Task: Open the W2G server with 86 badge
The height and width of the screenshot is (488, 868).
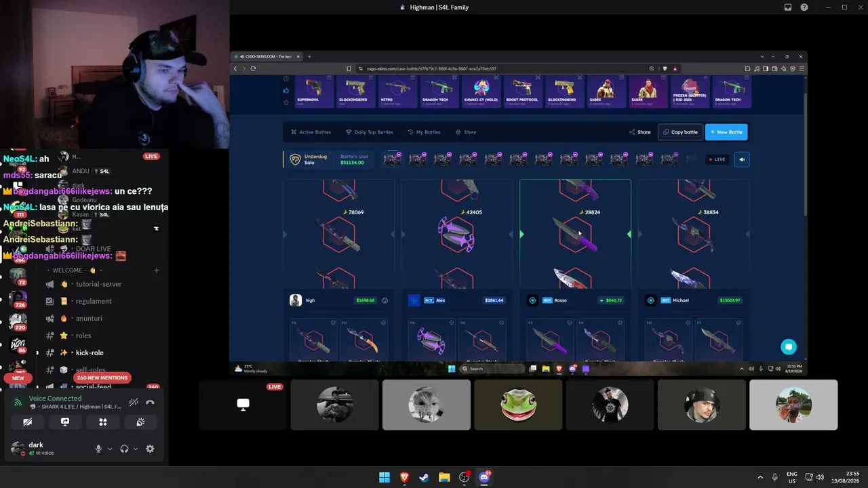Action: pos(18,345)
